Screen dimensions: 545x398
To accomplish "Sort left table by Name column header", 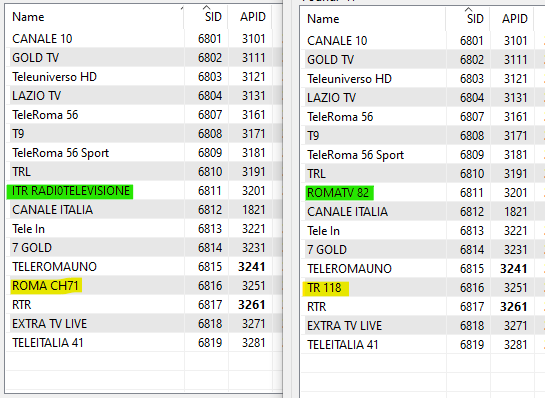I will 95,17.
